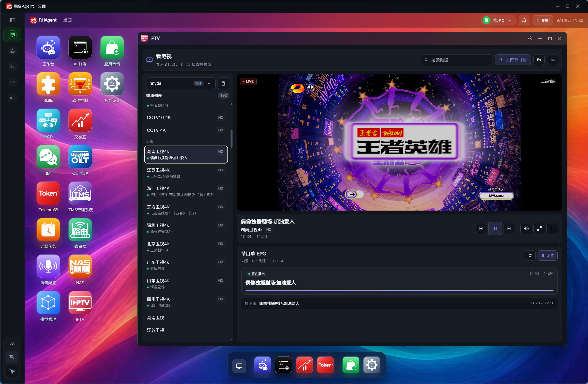
Task: Open the Token中转 desktop icon
Action: [x=48, y=193]
